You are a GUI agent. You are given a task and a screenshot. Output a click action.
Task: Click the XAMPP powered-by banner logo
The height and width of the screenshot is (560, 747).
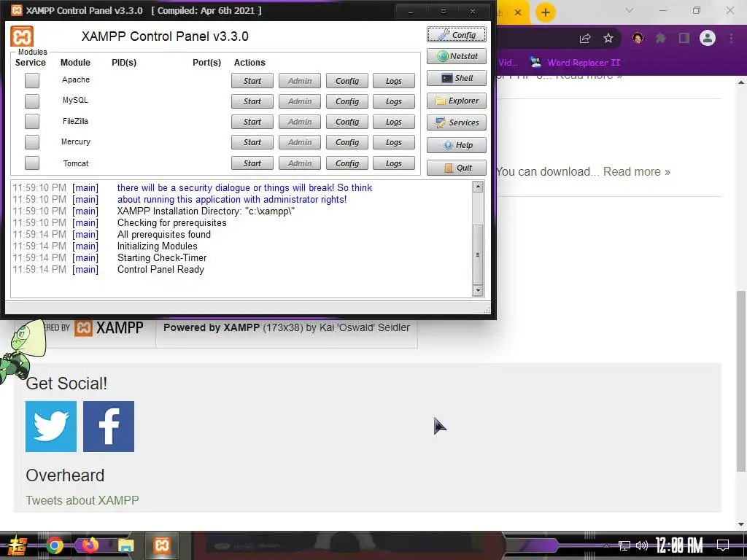pyautogui.click(x=94, y=328)
